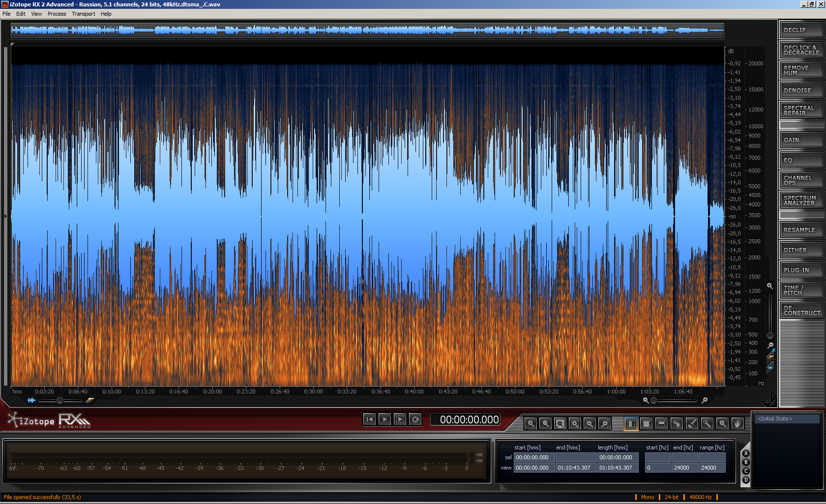The height and width of the screenshot is (504, 826).
Task: Open the DECLICK & DECRACKLE module
Action: click(801, 50)
